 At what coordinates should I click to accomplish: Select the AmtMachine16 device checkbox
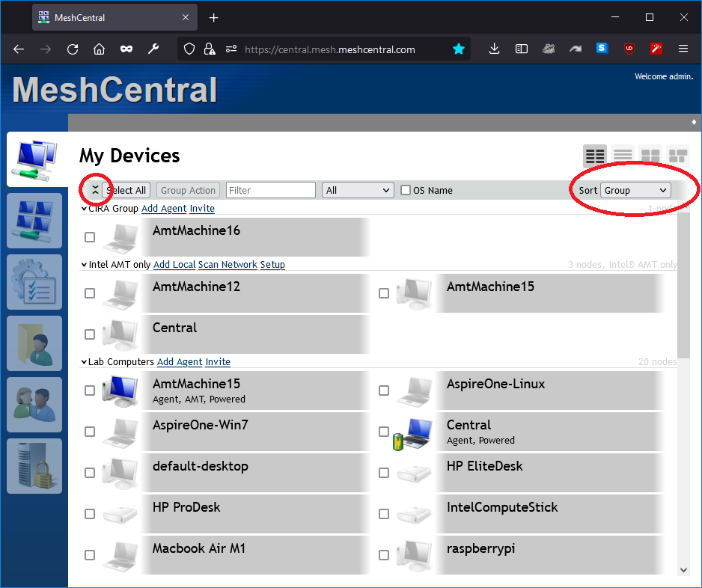(x=89, y=237)
